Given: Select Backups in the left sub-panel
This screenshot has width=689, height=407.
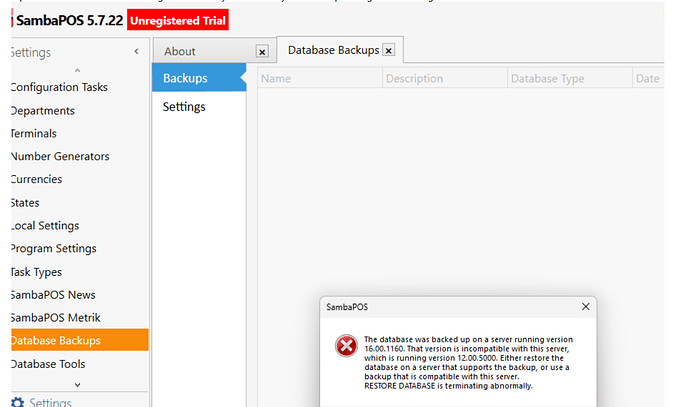Looking at the screenshot, I should (x=185, y=78).
